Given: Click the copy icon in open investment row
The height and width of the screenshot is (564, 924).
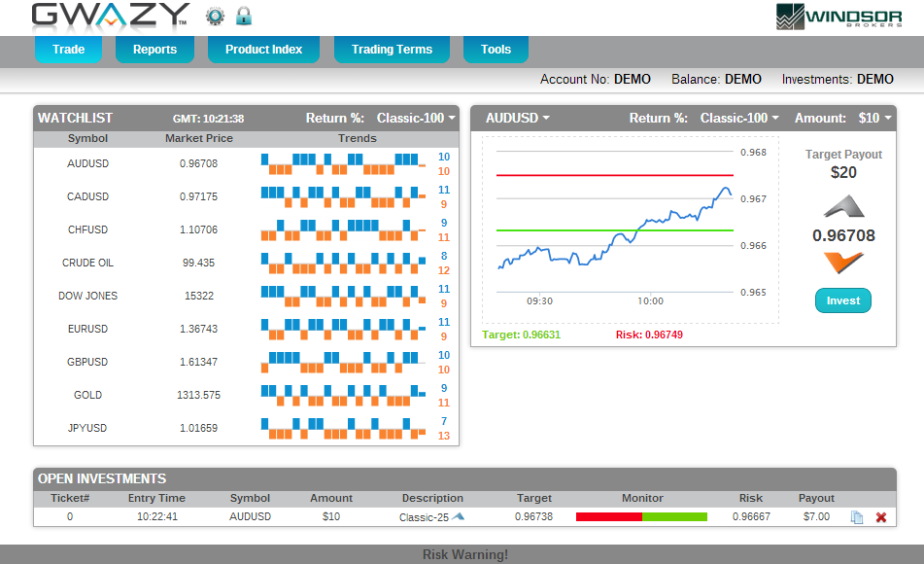Looking at the screenshot, I should pyautogui.click(x=856, y=517).
